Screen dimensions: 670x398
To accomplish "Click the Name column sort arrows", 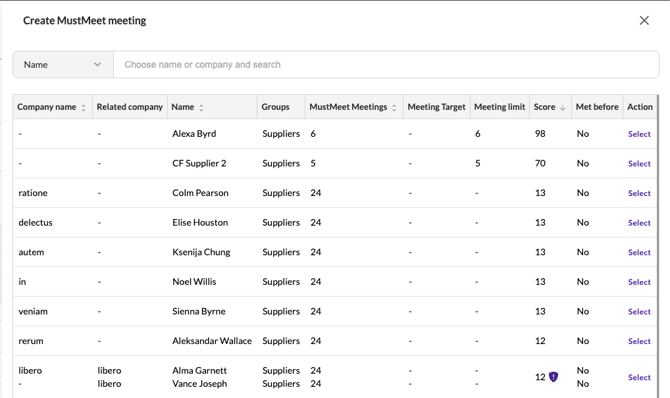I will (x=201, y=108).
